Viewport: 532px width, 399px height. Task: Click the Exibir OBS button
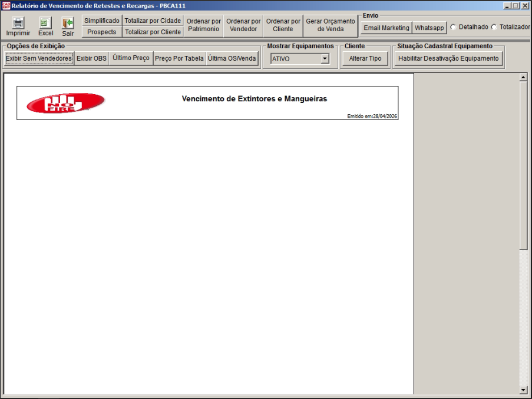(x=91, y=58)
